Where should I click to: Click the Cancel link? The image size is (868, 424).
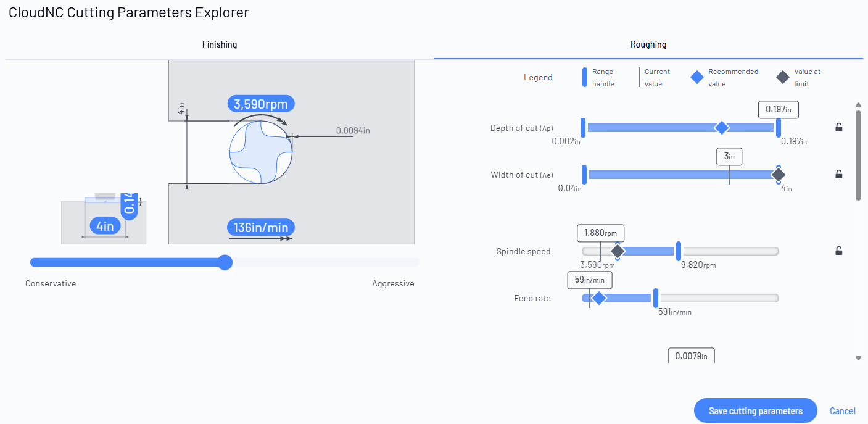[843, 411]
